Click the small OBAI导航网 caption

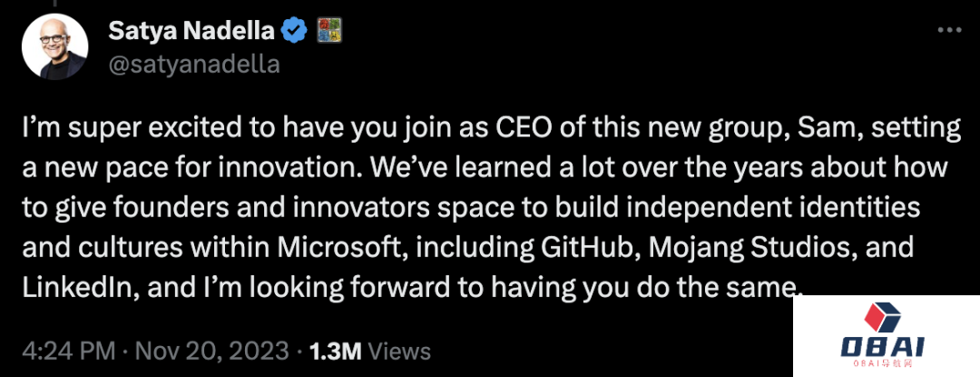point(884,364)
